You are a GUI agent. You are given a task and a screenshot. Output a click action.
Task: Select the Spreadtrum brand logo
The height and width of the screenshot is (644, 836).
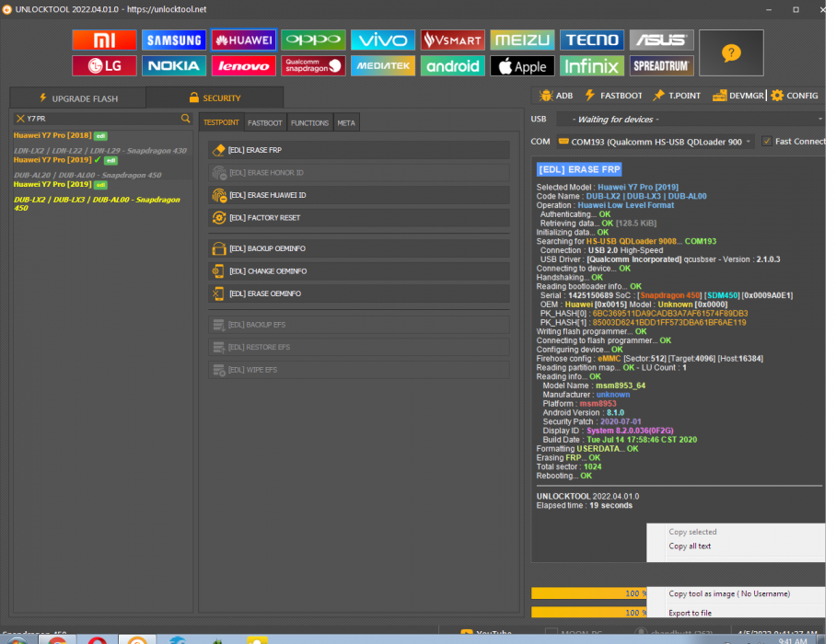click(x=662, y=66)
